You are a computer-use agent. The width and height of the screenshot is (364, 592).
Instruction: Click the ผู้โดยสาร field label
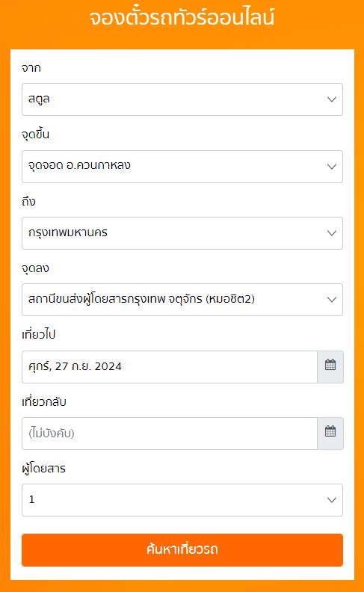pyautogui.click(x=44, y=468)
